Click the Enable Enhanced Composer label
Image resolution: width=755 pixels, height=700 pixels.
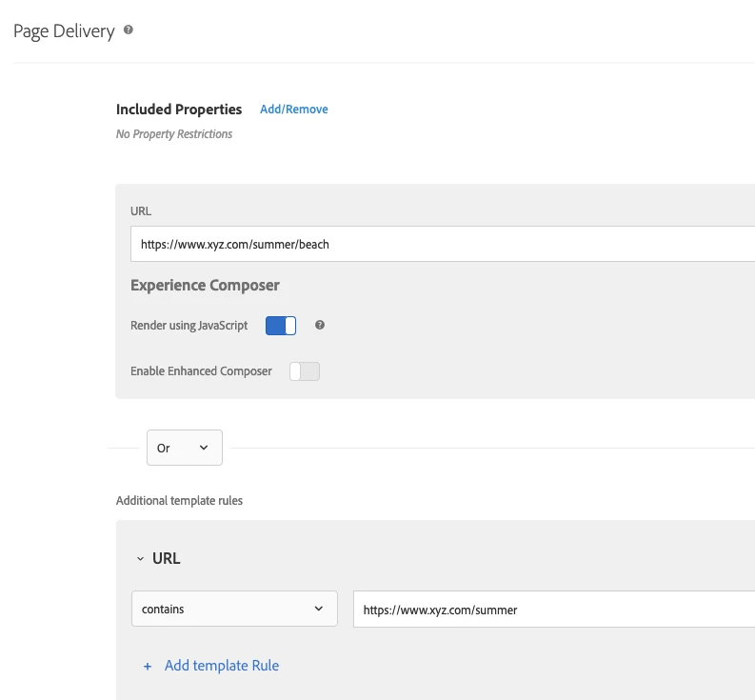[x=201, y=371]
